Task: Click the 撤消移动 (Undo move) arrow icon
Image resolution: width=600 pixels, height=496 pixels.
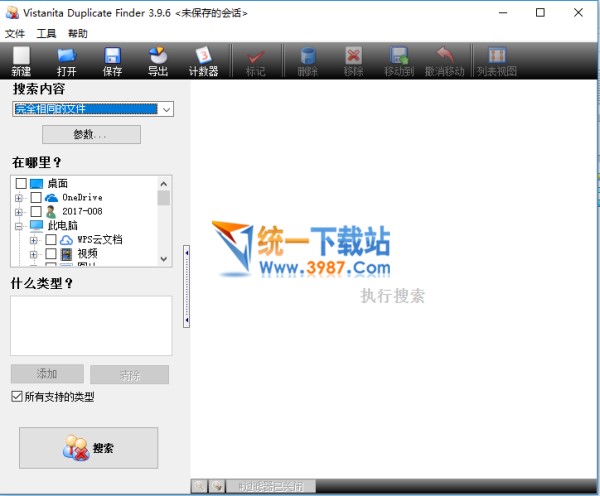Action: (445, 61)
